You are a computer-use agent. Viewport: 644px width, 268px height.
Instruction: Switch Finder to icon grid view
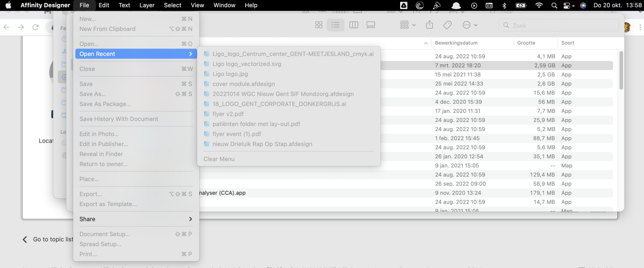pyautogui.click(x=319, y=25)
